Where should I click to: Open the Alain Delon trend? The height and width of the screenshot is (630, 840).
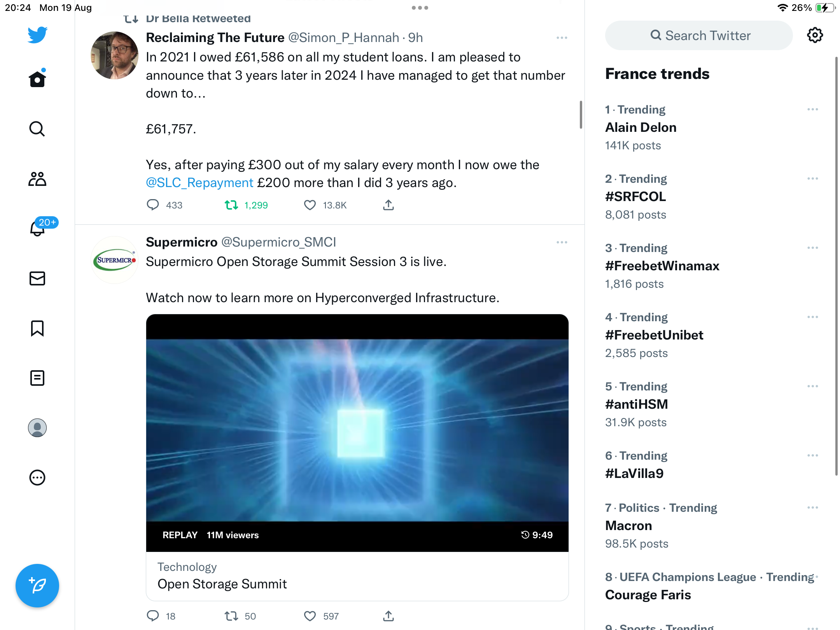click(x=640, y=128)
